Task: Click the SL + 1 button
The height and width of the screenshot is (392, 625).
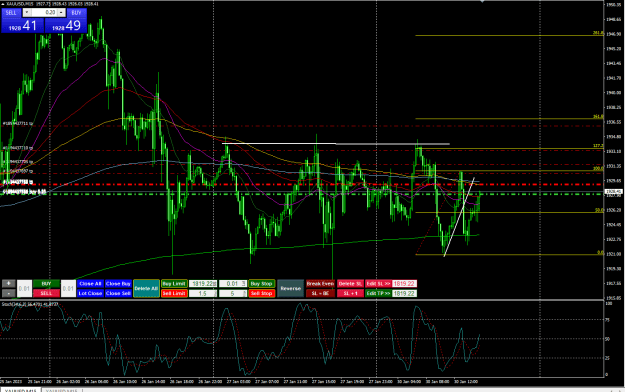Action: (350, 293)
